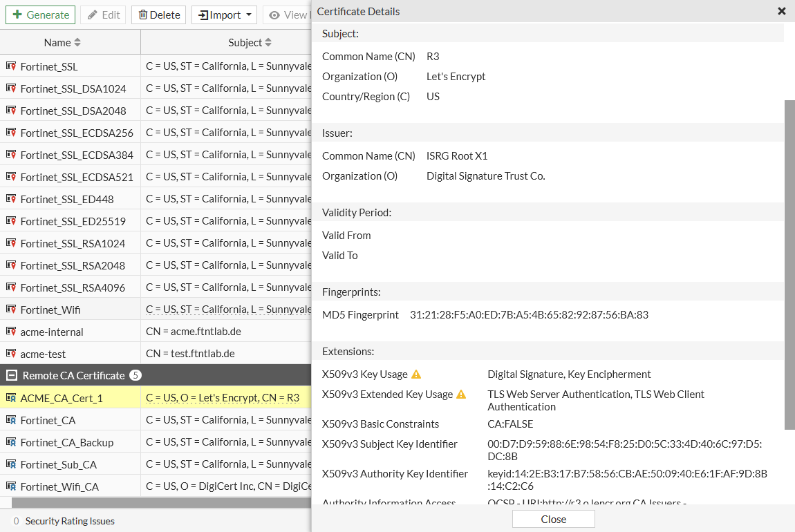Click the details panel vertical scrollbar
Image resolution: width=795 pixels, height=532 pixels.
789,265
